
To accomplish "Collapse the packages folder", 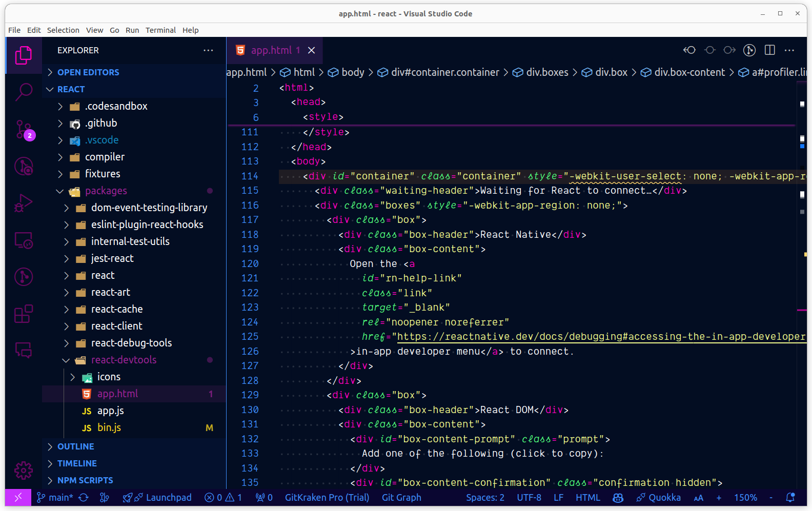I will pos(134,191).
